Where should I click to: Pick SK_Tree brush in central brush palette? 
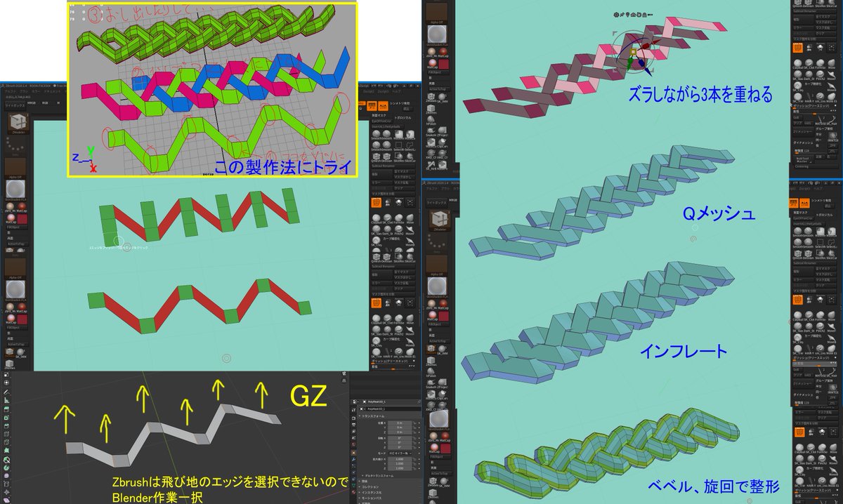click(x=376, y=352)
